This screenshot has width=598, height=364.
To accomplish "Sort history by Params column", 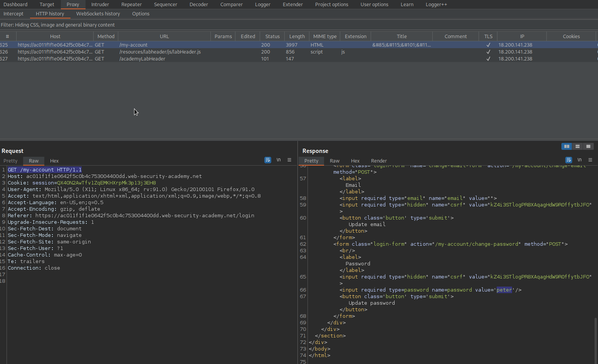I will (x=223, y=36).
